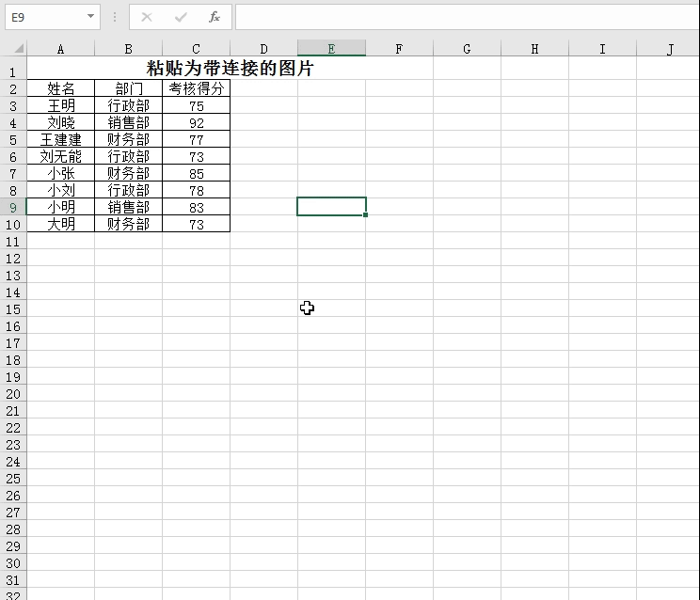Select row 1 header
Image resolution: width=700 pixels, height=600 pixels.
[13, 69]
